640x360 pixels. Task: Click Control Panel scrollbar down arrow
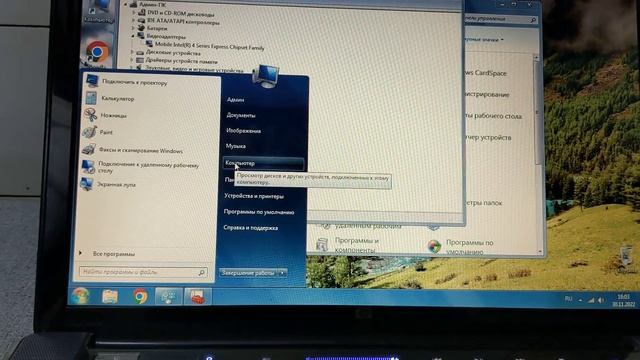click(540, 252)
